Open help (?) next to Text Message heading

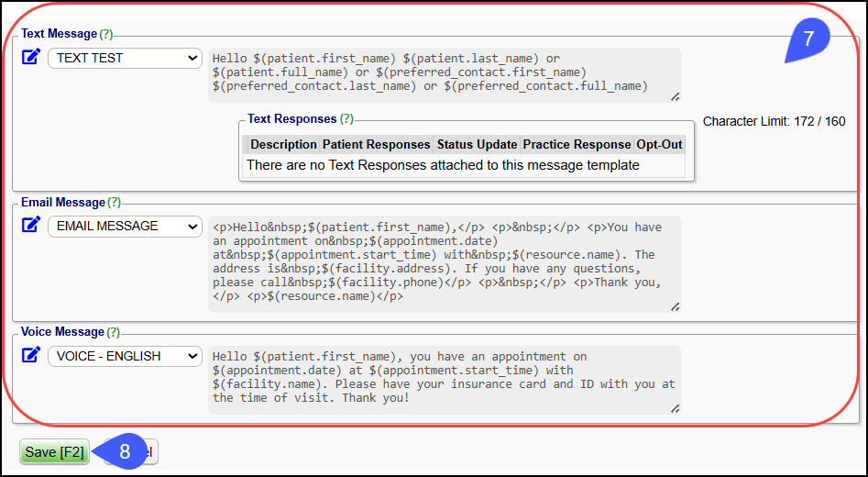tap(107, 34)
